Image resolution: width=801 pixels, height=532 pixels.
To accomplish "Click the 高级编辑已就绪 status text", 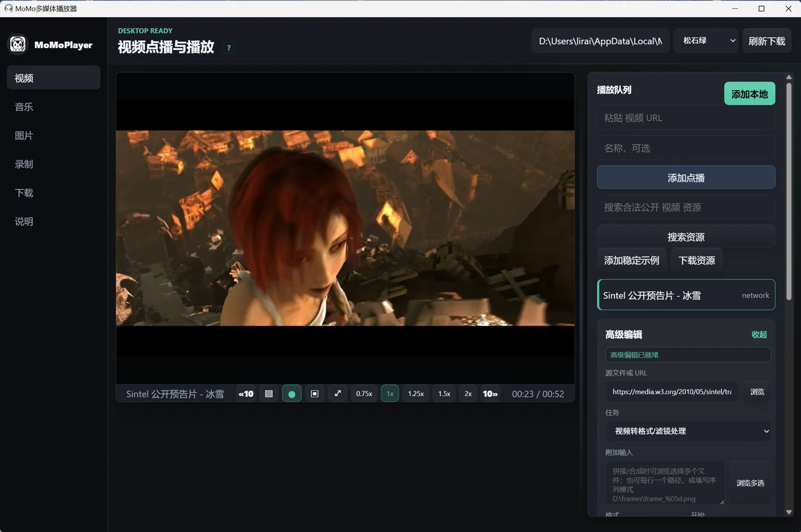I will click(x=634, y=355).
